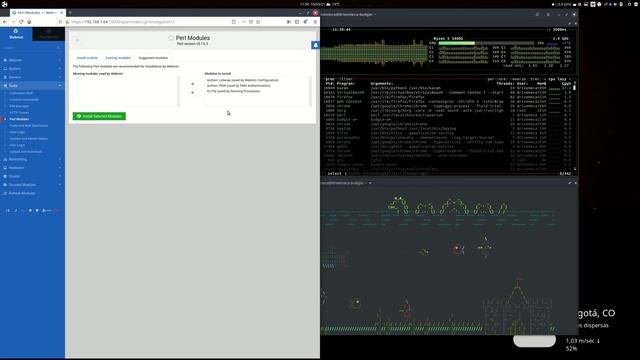The height and width of the screenshot is (360, 640).
Task: Collapse the Tools sidebar category
Action: [32, 86]
